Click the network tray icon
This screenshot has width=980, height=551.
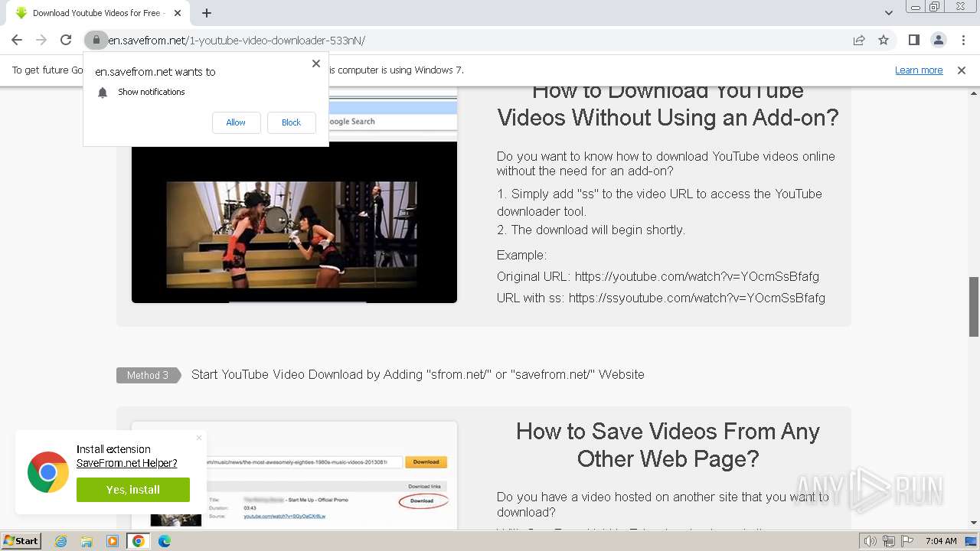pos(889,541)
